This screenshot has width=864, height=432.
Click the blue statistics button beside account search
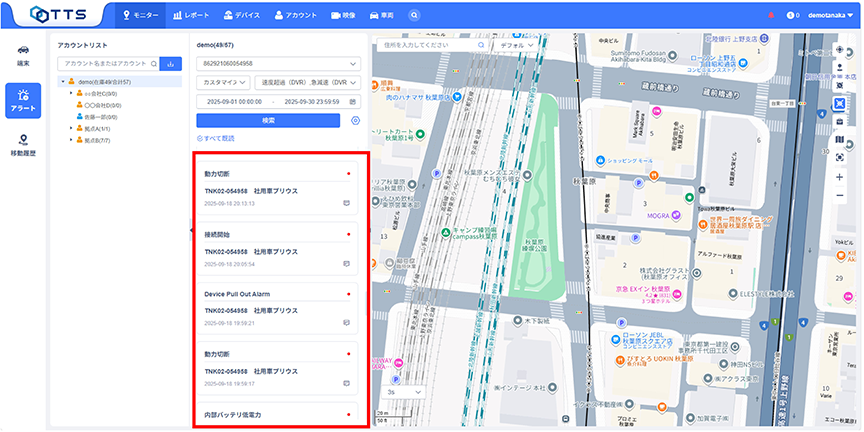coord(171,63)
